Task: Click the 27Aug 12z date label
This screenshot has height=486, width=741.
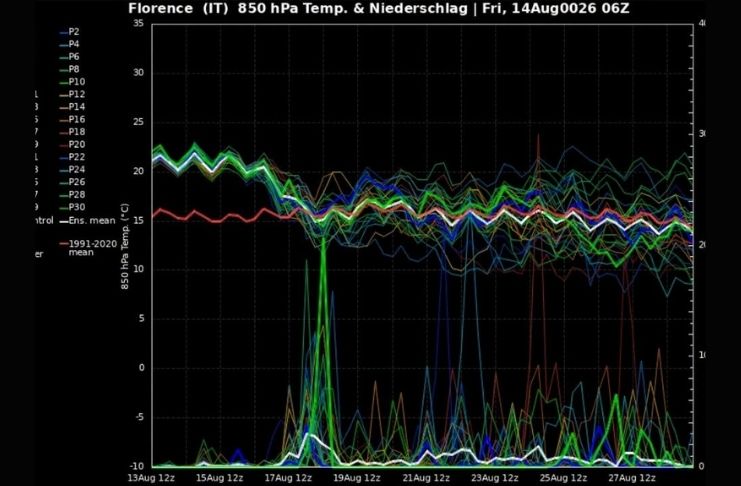Action: 632,478
